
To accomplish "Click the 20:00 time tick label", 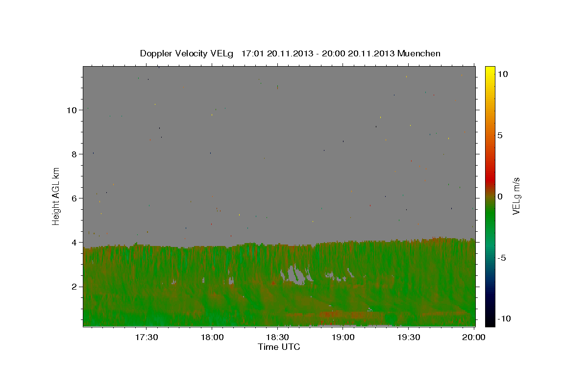I will [474, 337].
